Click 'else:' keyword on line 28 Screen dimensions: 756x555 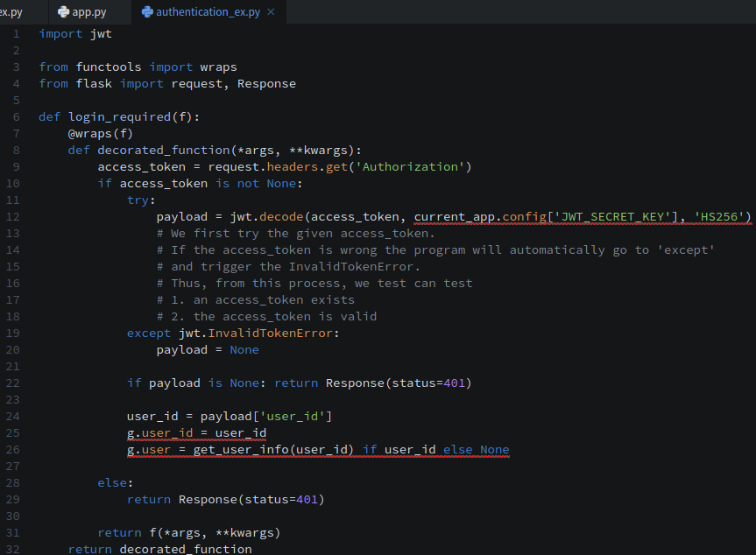tap(116, 482)
